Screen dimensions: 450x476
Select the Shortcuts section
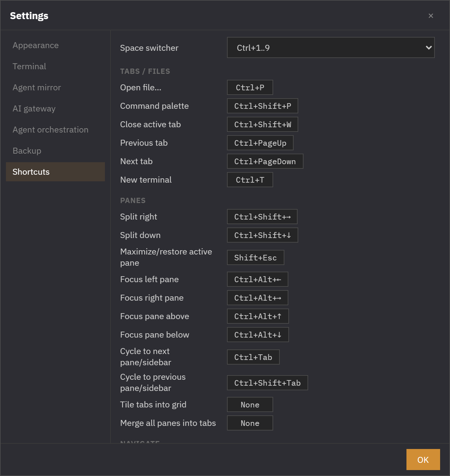(55, 172)
